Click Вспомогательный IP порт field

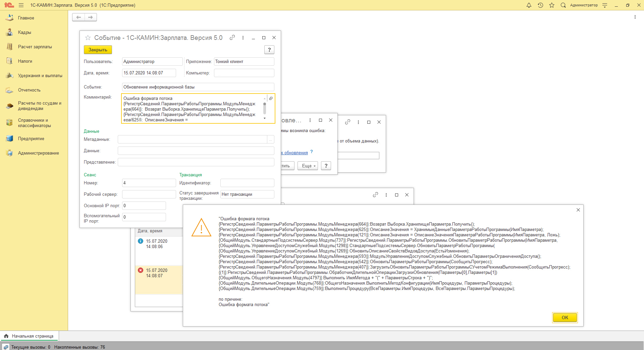[x=144, y=217]
